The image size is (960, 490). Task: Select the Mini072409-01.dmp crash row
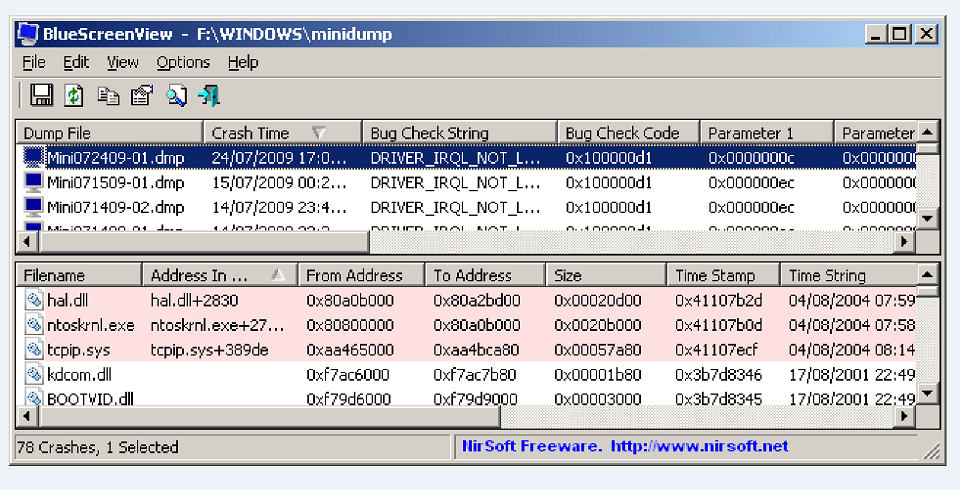(467, 157)
